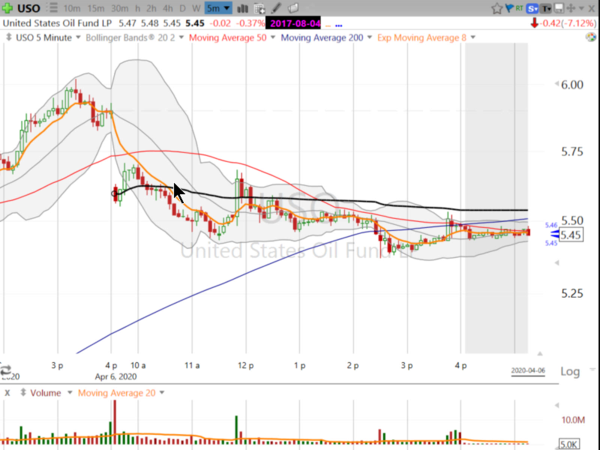
Task: Click the resize arrows beside USO 5 Minute
Action: (x=9, y=38)
